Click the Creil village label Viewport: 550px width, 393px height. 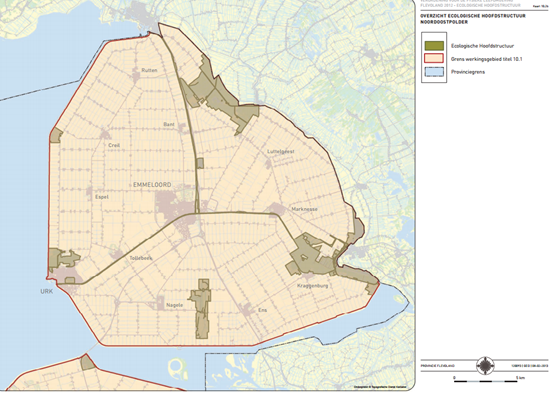coord(114,145)
